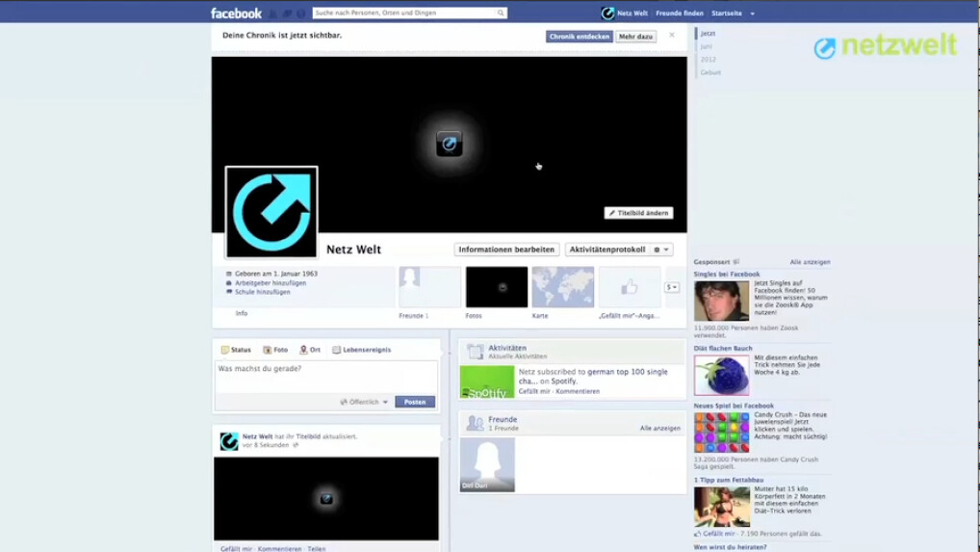
Task: Click the Chronik entdecken button
Action: pyautogui.click(x=579, y=37)
